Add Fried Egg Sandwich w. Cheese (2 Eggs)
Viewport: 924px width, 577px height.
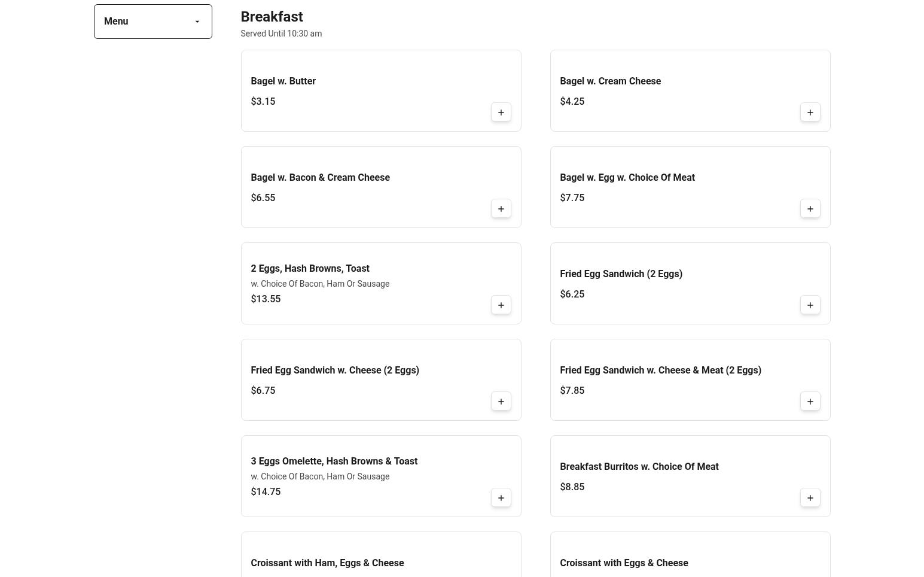(501, 402)
